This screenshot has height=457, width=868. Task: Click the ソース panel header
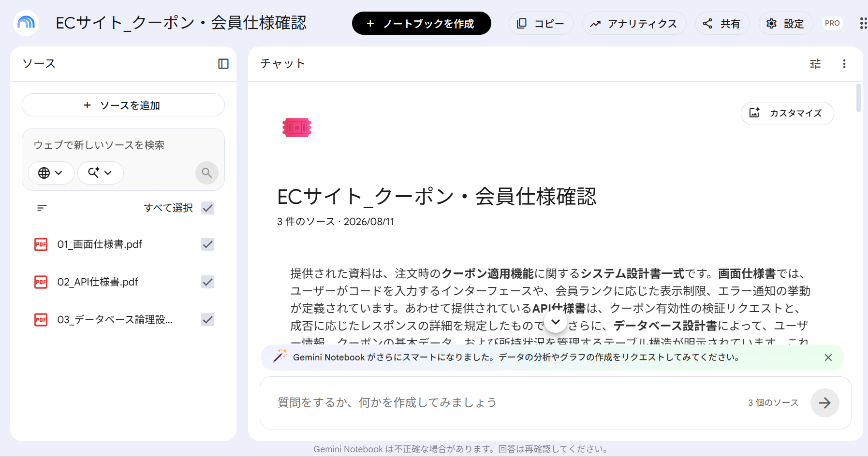point(39,64)
